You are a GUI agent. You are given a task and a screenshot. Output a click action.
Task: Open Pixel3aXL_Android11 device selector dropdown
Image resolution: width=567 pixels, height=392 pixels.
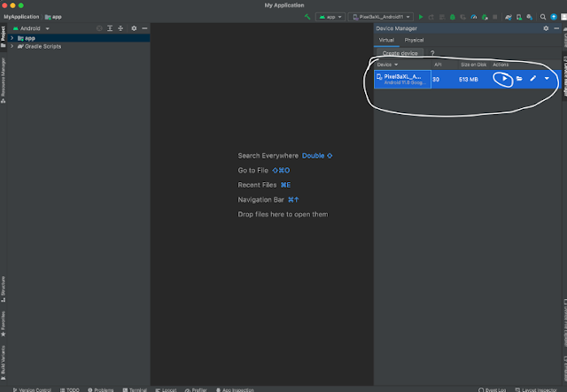[x=381, y=17]
